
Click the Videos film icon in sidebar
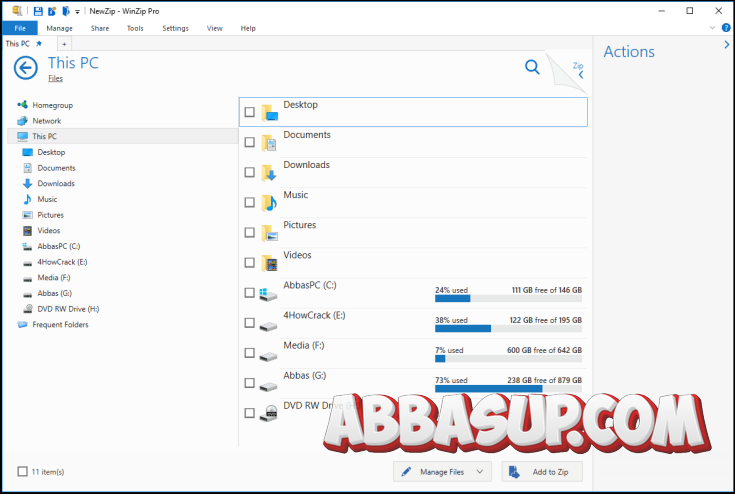coord(28,231)
